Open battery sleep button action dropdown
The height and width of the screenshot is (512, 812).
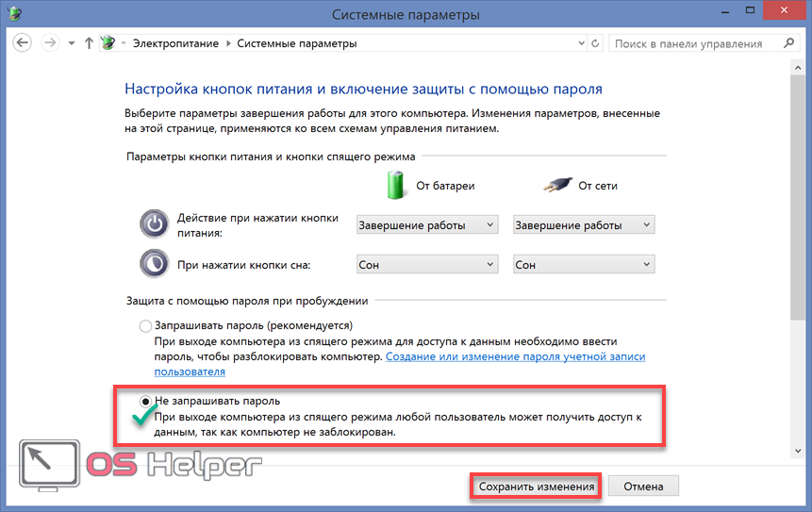click(x=427, y=265)
